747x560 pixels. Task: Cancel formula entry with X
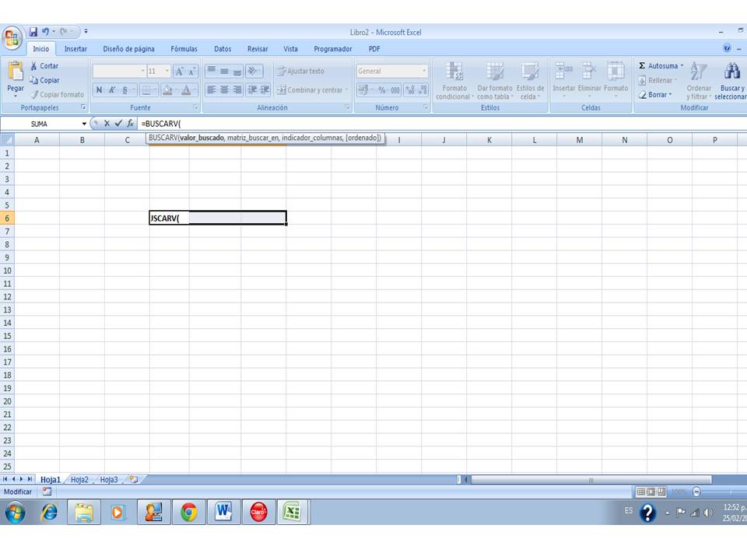point(107,124)
